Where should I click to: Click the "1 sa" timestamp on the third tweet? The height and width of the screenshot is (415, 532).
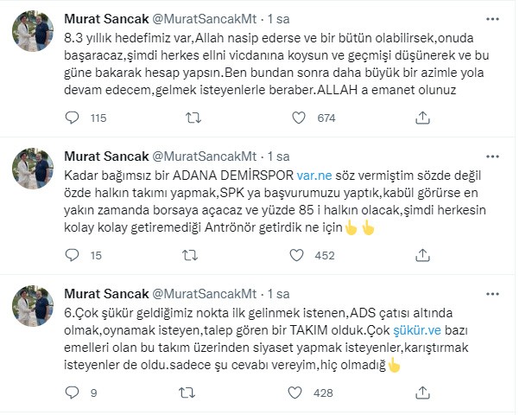278,293
